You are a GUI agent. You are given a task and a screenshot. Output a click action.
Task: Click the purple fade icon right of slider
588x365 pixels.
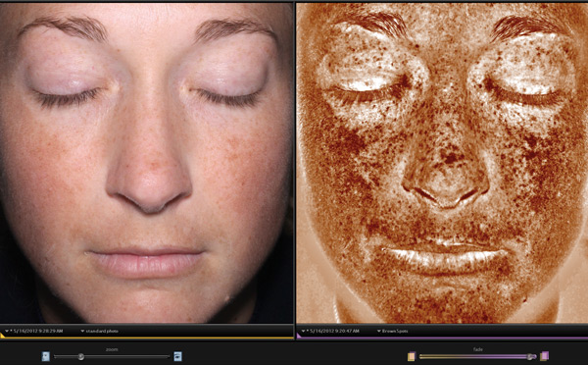tap(545, 356)
